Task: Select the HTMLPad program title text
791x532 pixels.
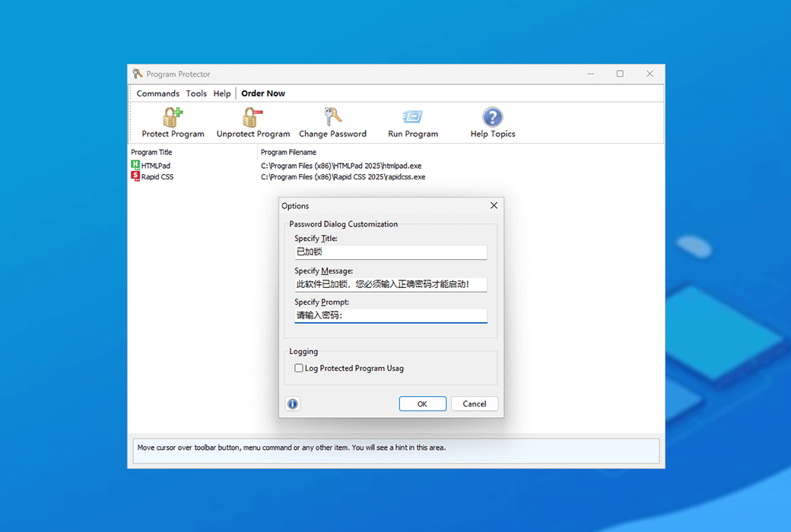Action: click(x=156, y=166)
